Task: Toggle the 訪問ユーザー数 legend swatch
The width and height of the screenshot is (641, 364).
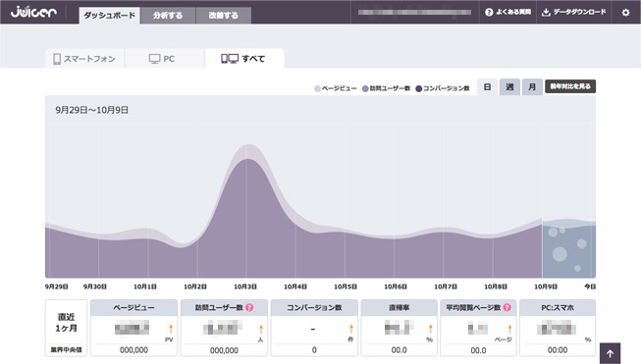Action: 365,88
